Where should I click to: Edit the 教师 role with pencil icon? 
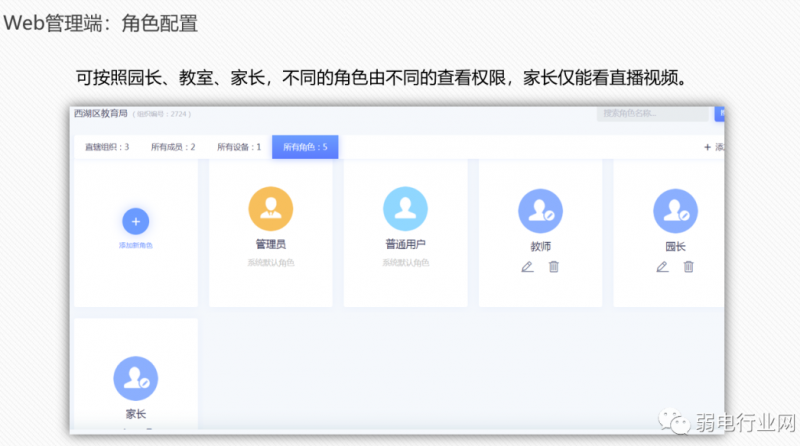pos(527,266)
